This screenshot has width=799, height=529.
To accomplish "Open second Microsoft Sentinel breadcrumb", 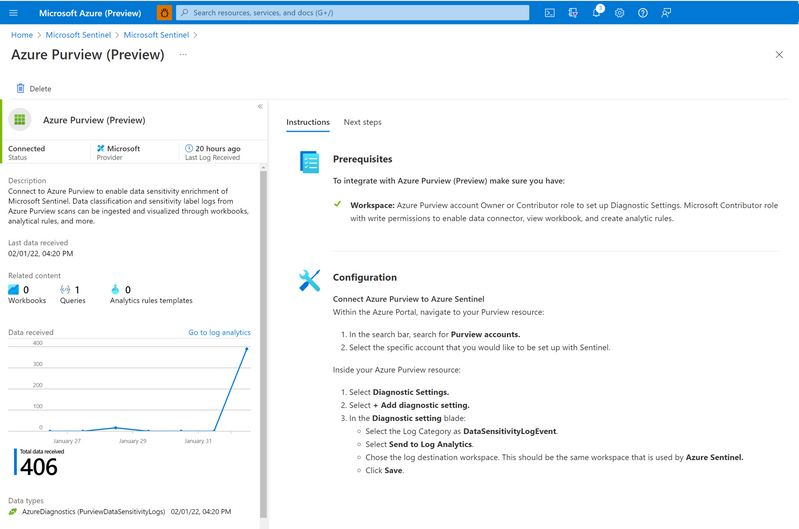I will pos(156,35).
